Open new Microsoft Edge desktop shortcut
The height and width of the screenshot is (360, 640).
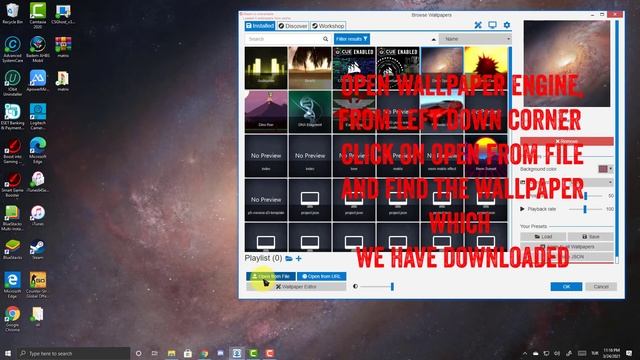tap(38, 151)
